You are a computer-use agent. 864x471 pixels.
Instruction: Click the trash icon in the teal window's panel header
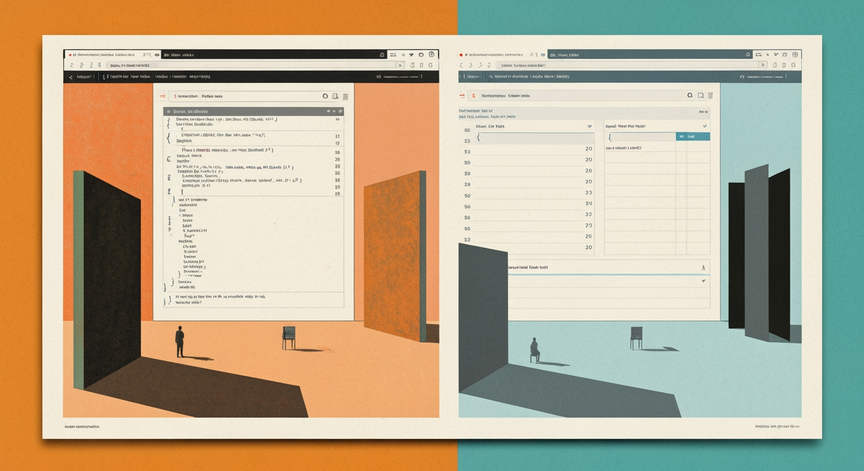(710, 95)
